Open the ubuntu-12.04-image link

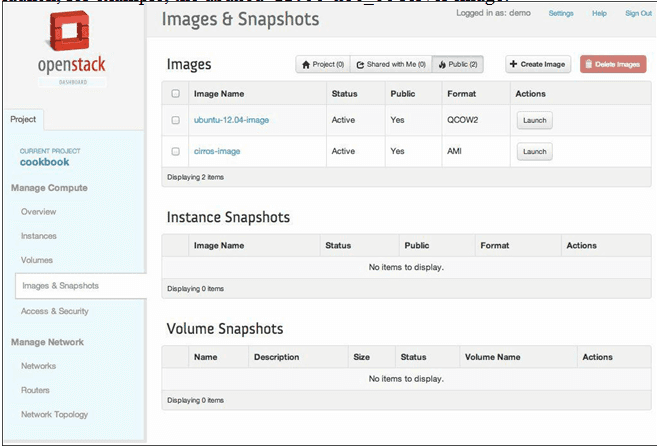[231, 120]
